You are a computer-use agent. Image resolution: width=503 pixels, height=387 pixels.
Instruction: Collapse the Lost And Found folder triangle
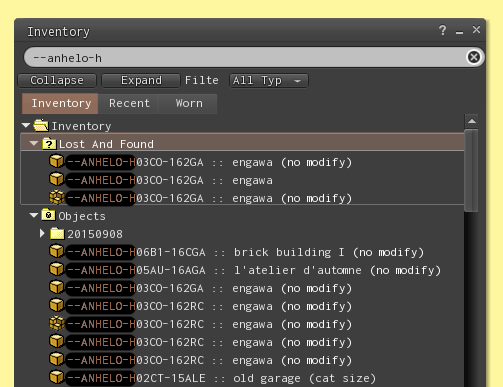pyautogui.click(x=34, y=144)
